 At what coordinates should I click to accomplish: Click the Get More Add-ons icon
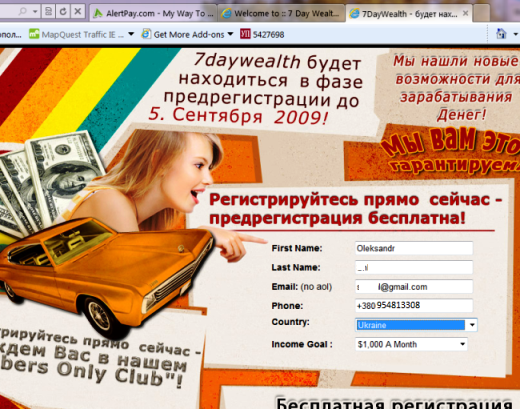146,34
